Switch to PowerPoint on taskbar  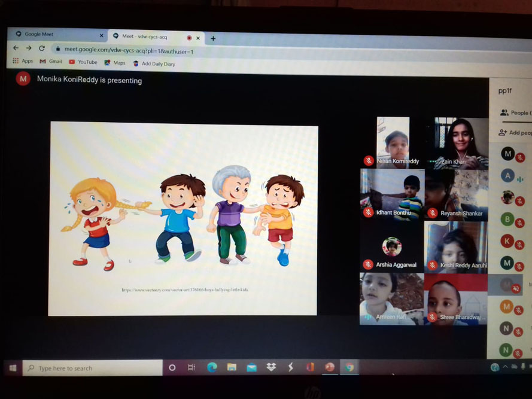click(330, 367)
